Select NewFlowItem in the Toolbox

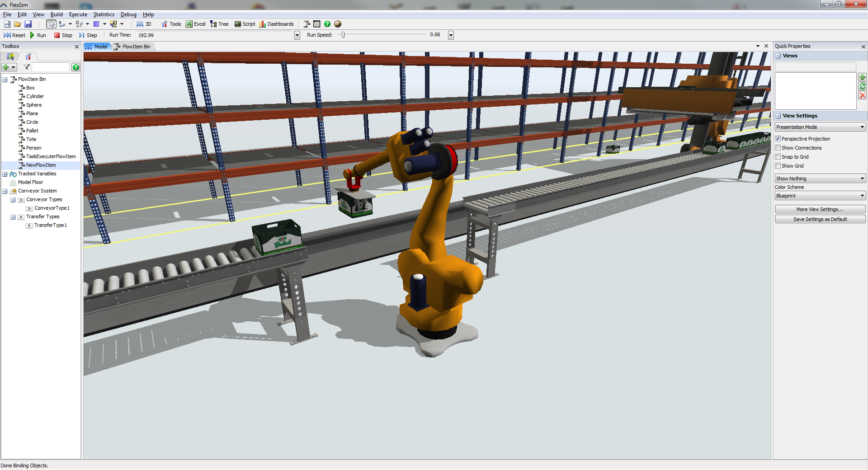41,165
